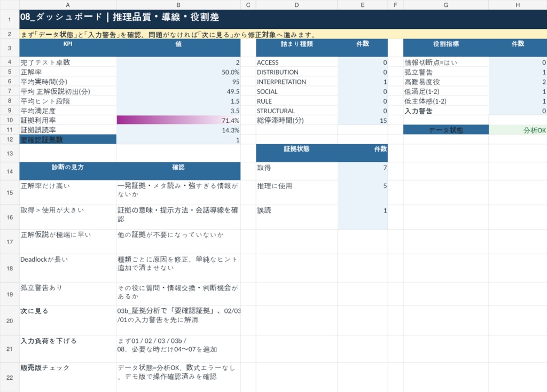
Task: Click the 取得 > 使用が大きい cell
Action: (x=68, y=217)
